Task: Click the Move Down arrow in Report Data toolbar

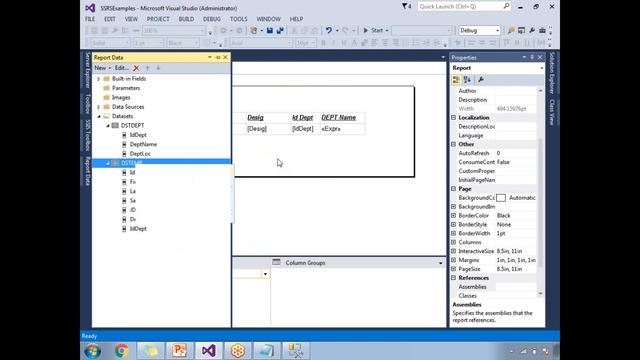Action: pos(158,68)
